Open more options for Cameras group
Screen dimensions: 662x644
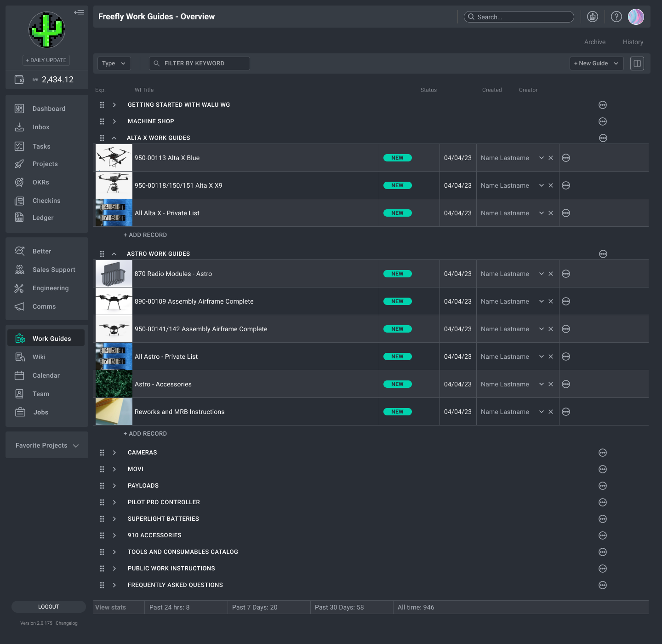point(603,453)
